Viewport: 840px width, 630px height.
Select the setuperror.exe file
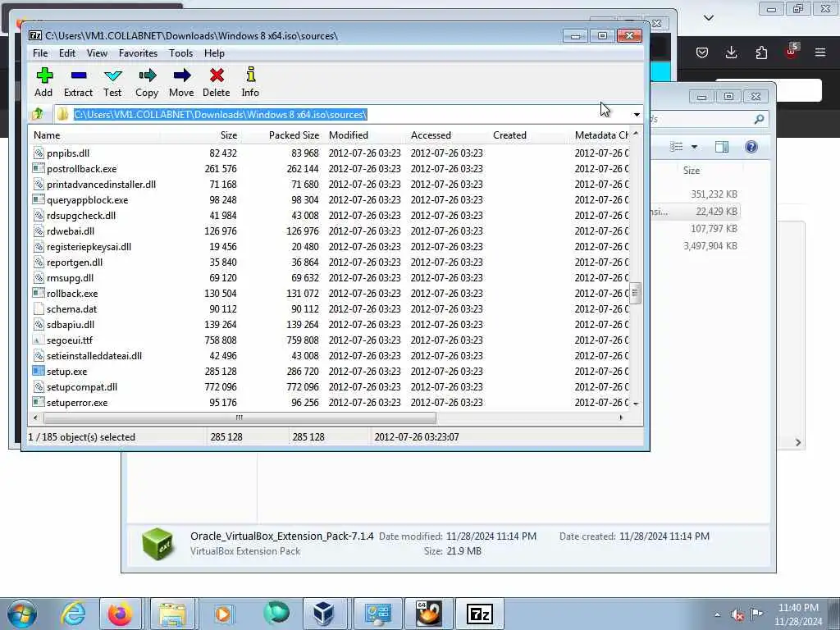tap(76, 402)
